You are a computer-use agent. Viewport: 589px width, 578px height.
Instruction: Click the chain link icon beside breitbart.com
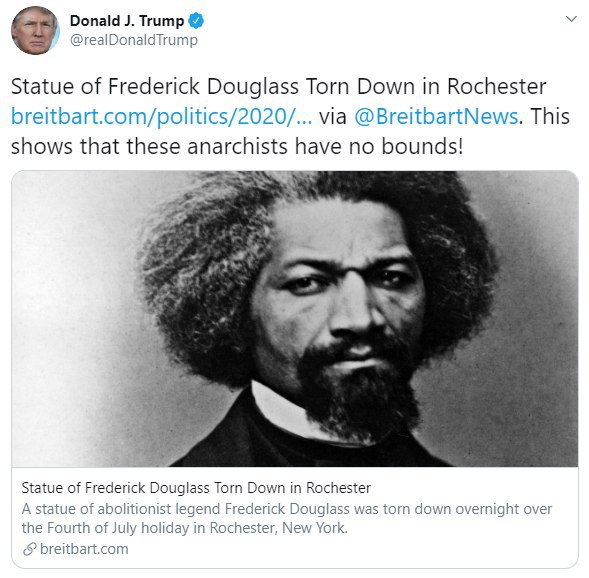(29, 549)
